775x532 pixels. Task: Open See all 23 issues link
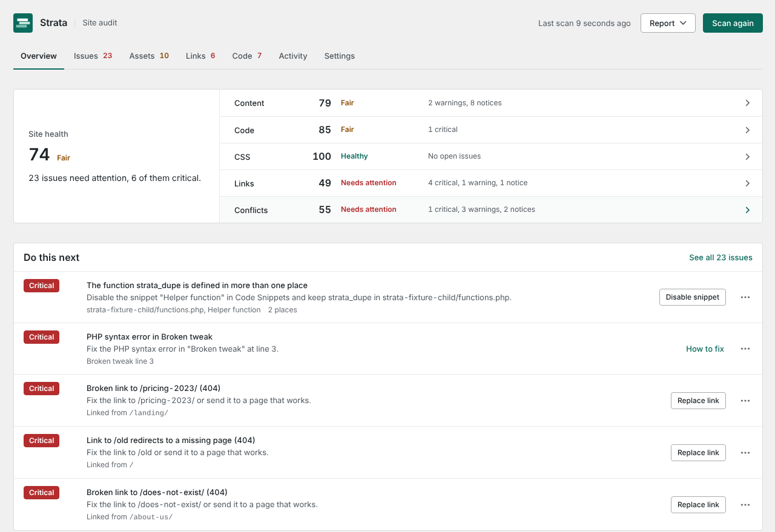[x=721, y=257]
